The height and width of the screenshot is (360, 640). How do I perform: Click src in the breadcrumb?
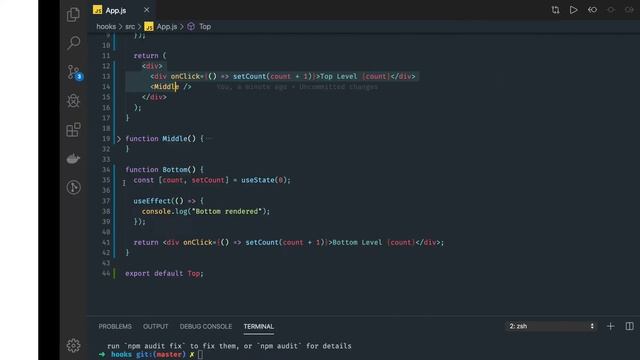(130, 27)
